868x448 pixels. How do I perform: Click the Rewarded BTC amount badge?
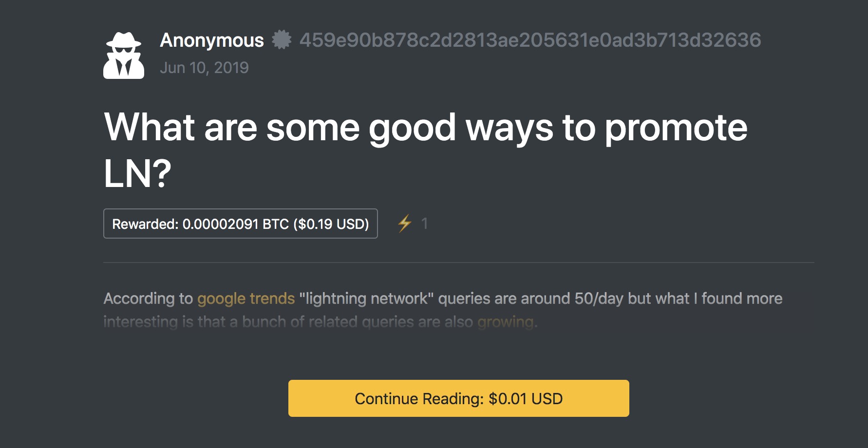[241, 224]
